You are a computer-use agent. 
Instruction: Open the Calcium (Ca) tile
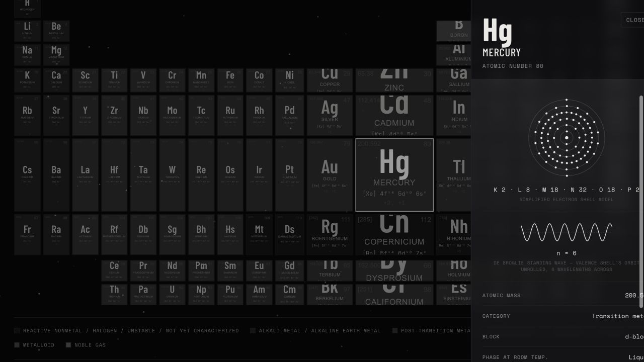pyautogui.click(x=56, y=80)
